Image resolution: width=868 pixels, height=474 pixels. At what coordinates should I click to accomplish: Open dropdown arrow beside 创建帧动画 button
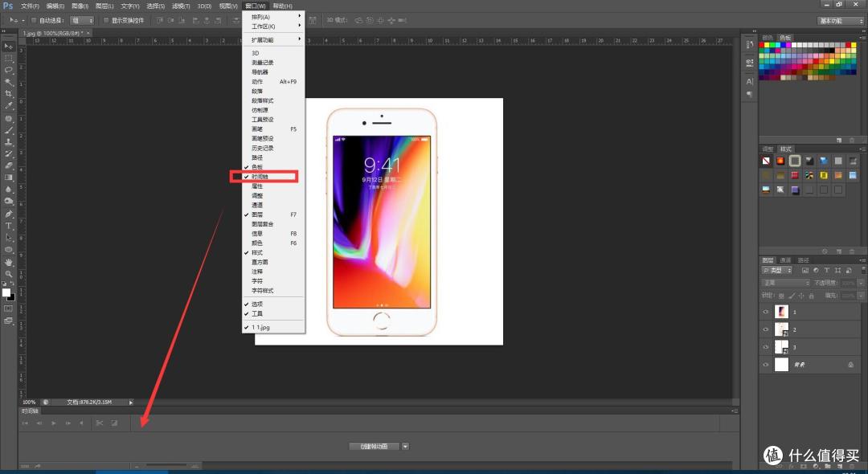coord(405,447)
